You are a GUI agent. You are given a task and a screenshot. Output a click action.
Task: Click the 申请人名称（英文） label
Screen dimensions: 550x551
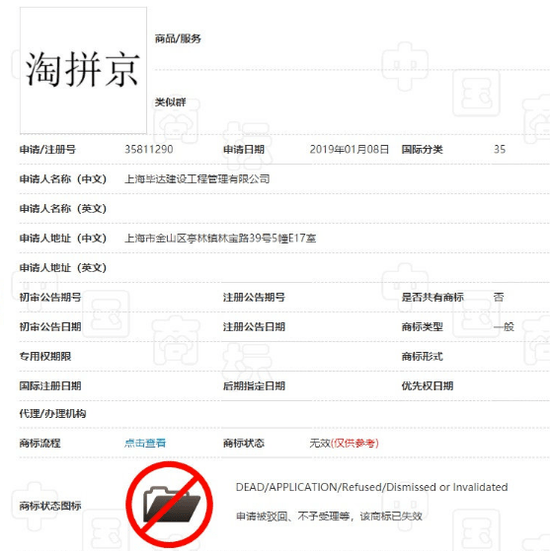pos(63,209)
